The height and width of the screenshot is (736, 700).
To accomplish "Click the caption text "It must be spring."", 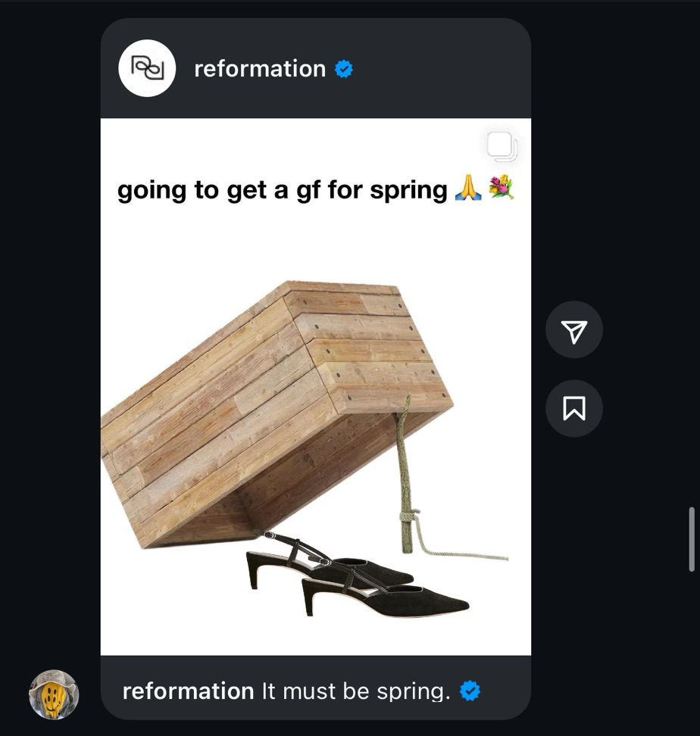I will pyautogui.click(x=356, y=691).
